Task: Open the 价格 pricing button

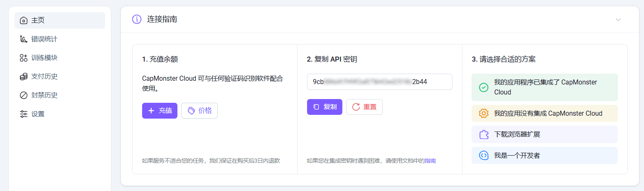Action: pyautogui.click(x=199, y=111)
